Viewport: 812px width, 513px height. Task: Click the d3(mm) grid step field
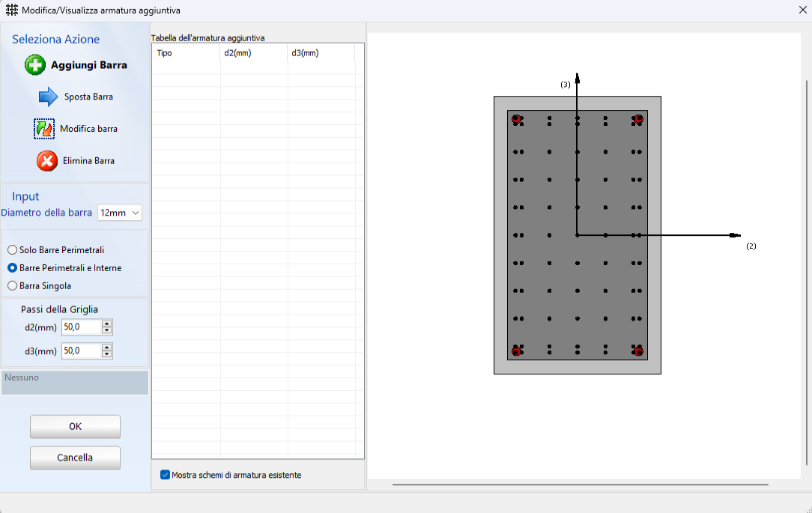[82, 351]
